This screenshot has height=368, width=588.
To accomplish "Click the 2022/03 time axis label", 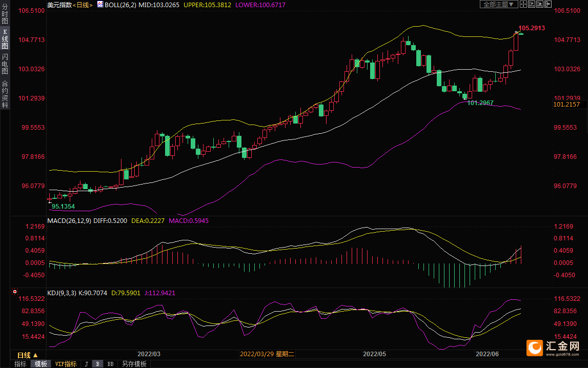I will point(149,354).
